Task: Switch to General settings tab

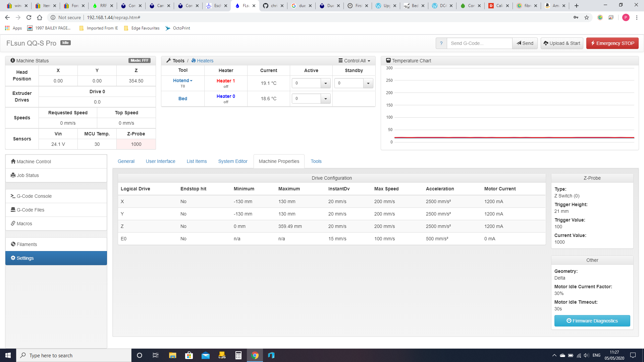Action: coord(126,161)
